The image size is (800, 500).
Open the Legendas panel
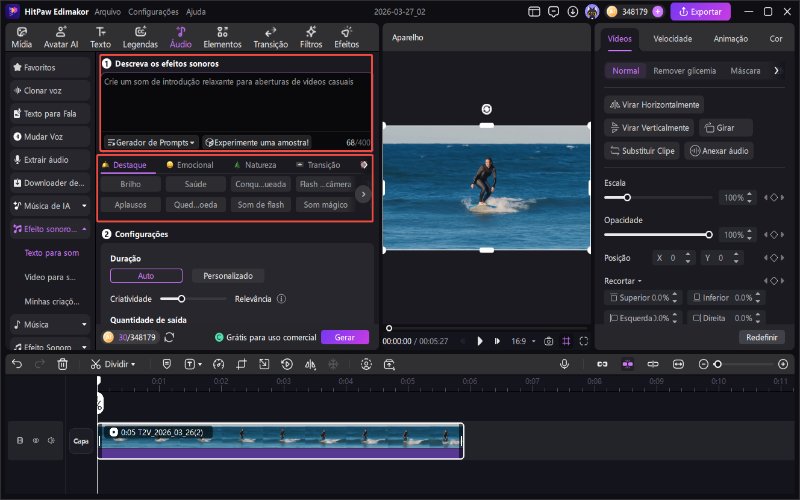[140, 38]
